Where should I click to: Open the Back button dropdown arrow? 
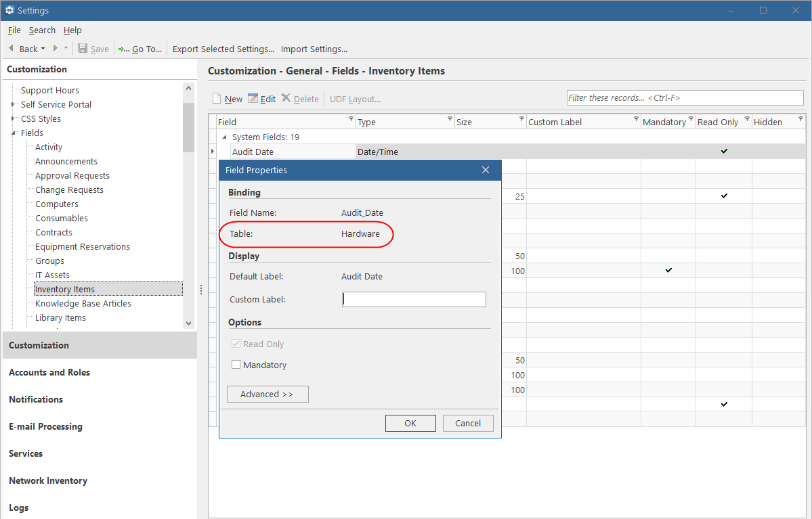(42, 49)
